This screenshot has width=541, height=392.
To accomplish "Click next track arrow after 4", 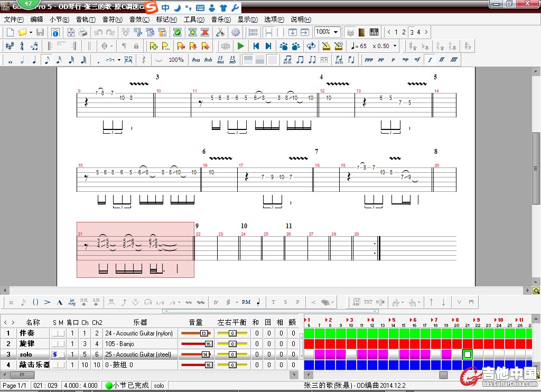I will tap(426, 32).
